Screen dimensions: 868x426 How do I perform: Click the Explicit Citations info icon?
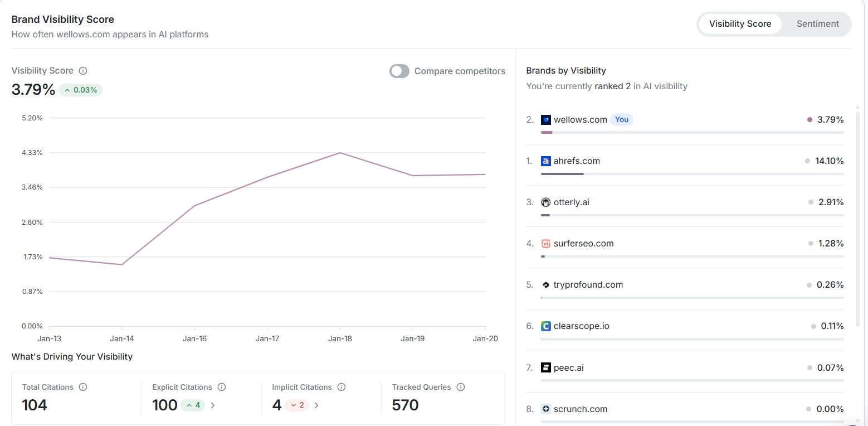[x=222, y=387]
